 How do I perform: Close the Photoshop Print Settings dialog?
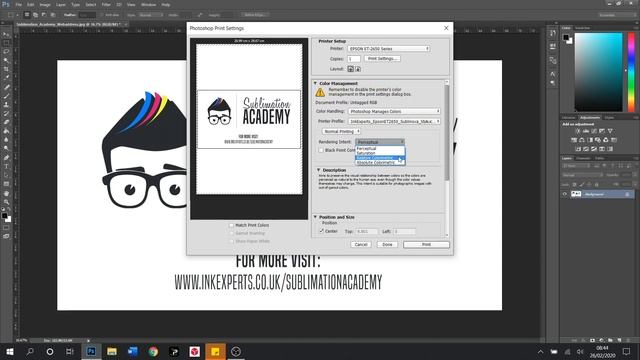coord(446,28)
